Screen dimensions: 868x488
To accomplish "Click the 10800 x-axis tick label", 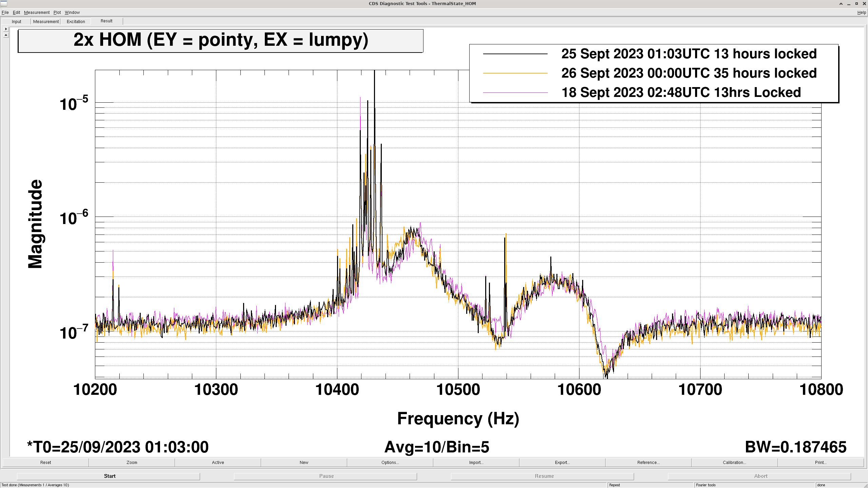I will point(821,390).
